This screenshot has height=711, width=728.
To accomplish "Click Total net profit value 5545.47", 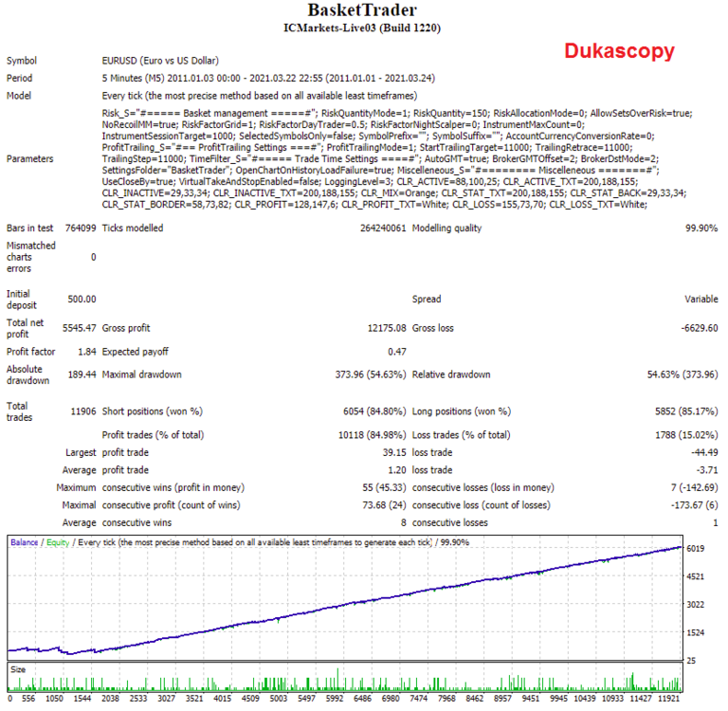I will [x=80, y=328].
